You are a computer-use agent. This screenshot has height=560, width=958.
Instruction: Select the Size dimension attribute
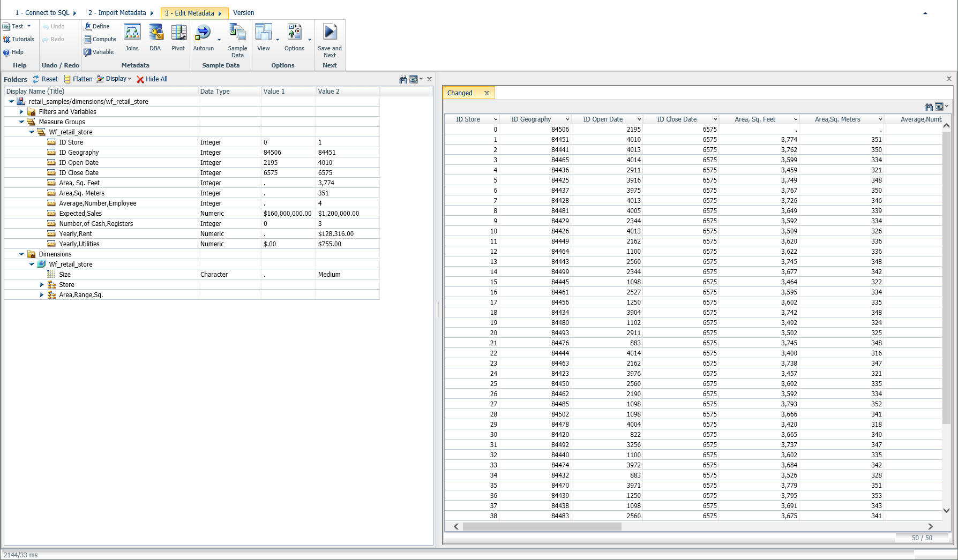point(65,275)
